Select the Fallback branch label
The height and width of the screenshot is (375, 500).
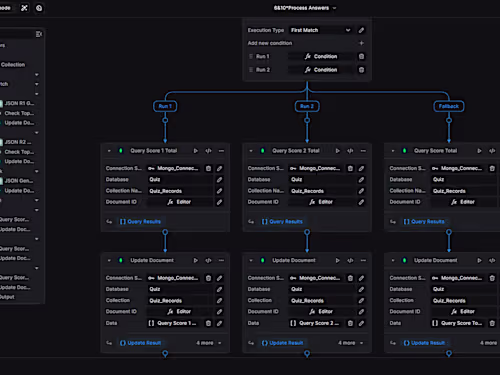pos(449,106)
